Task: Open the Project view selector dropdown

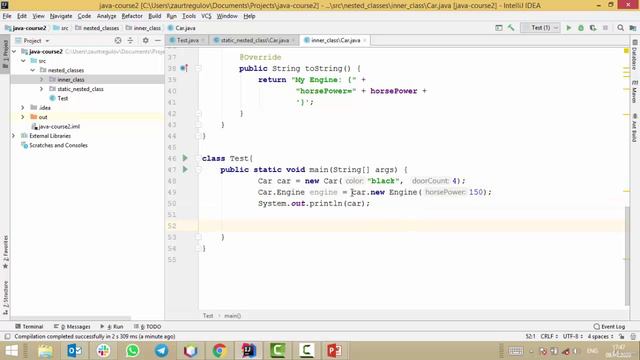Action: coord(32,40)
